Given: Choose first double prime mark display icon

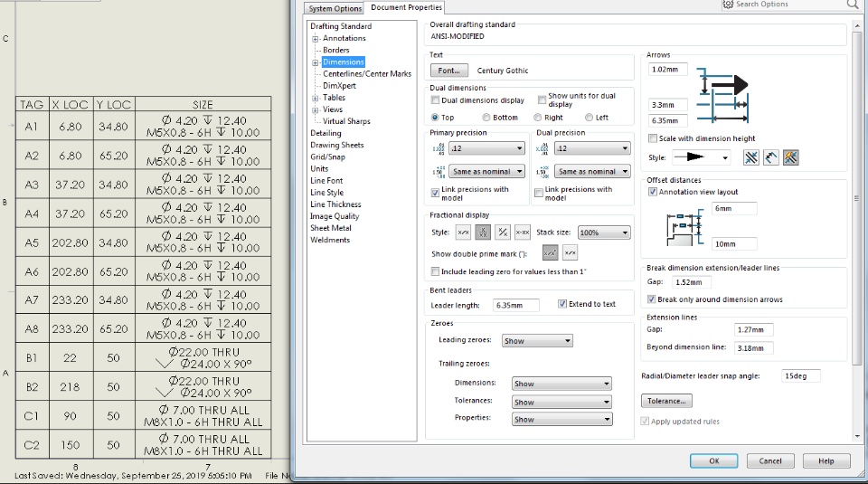Looking at the screenshot, I should 550,253.
